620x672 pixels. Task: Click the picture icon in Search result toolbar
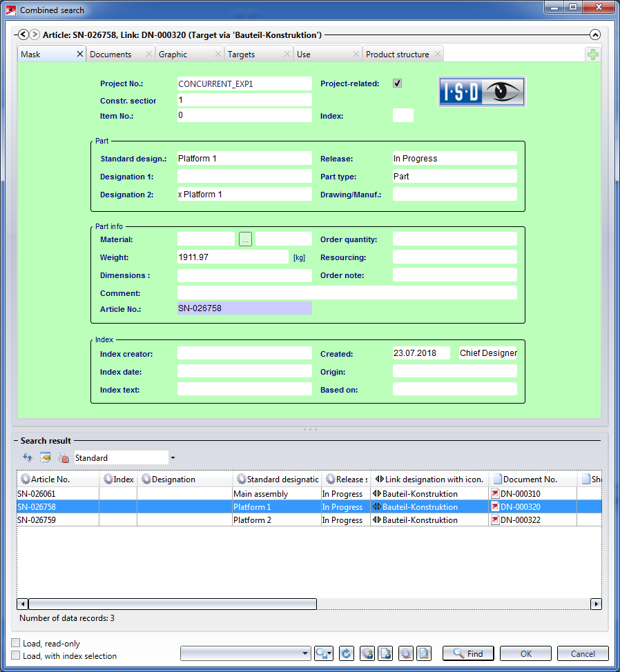click(x=46, y=457)
